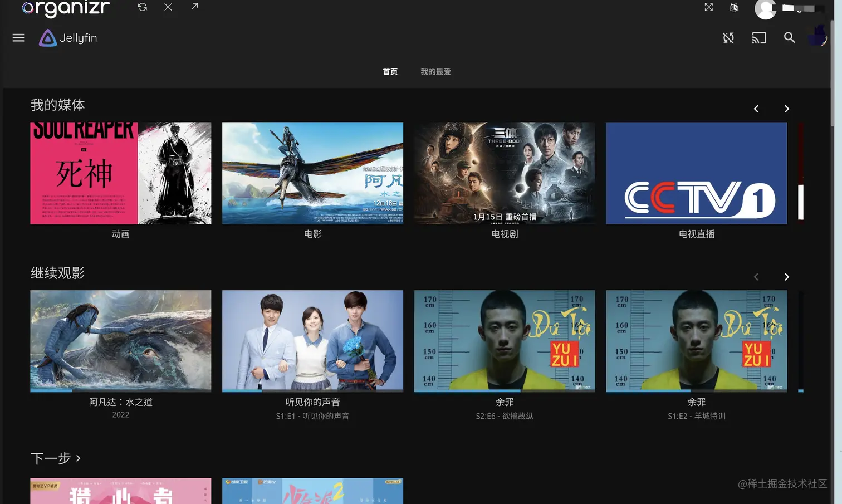
Task: Switch to the 首页 tab
Action: pyautogui.click(x=390, y=71)
